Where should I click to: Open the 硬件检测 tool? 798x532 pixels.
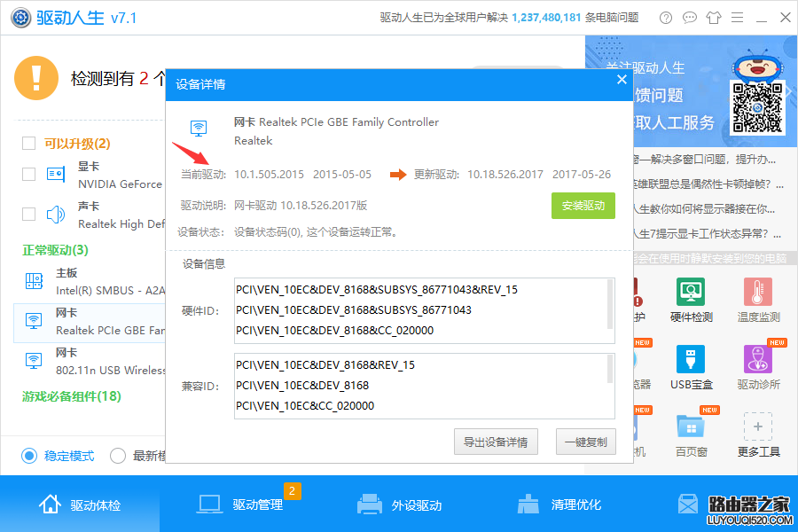[x=691, y=301]
